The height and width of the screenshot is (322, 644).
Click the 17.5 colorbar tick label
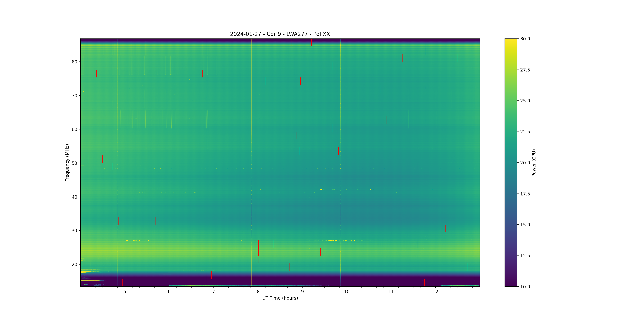(x=525, y=194)
